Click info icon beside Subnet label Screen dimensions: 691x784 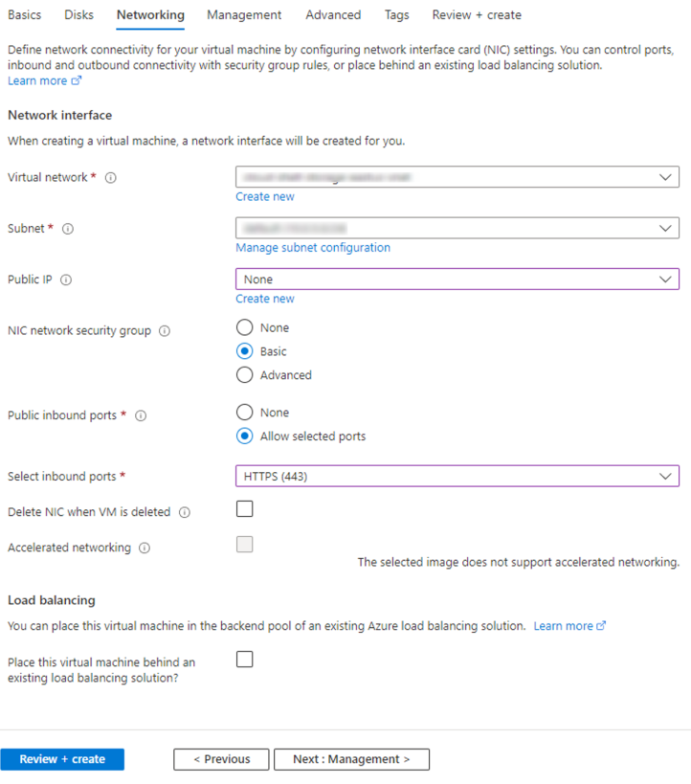pos(68,229)
